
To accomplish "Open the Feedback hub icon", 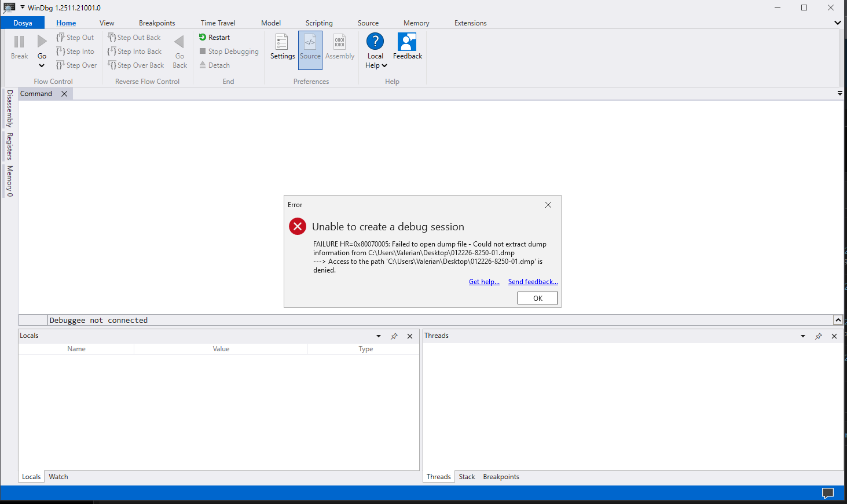I will click(408, 42).
